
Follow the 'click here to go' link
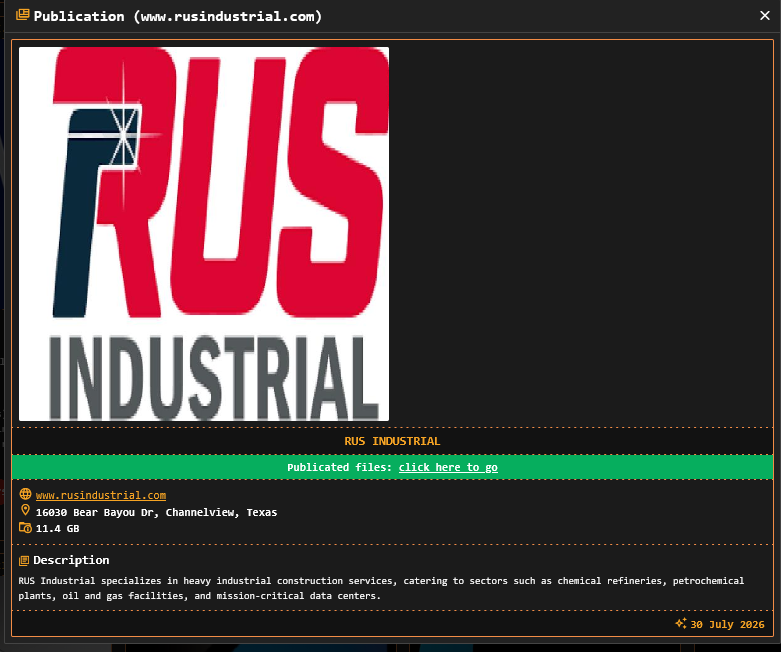(448, 467)
